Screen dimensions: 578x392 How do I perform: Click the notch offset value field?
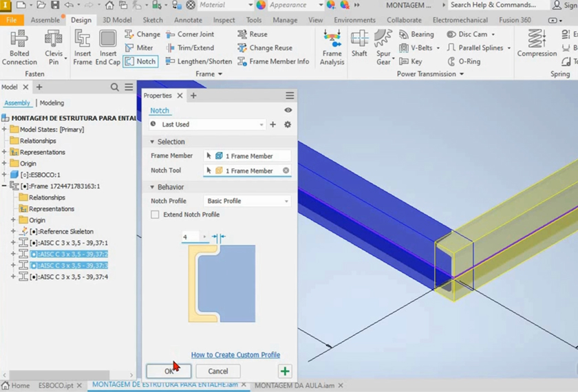(190, 237)
